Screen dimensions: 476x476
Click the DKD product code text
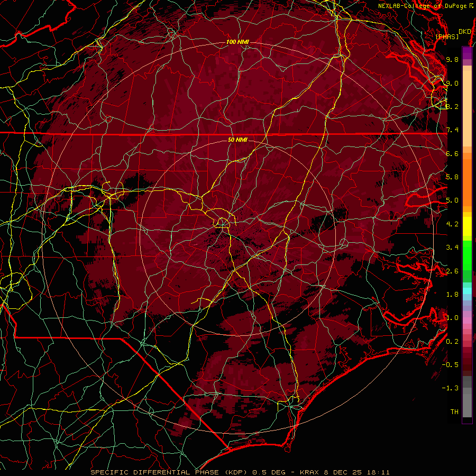(x=465, y=32)
